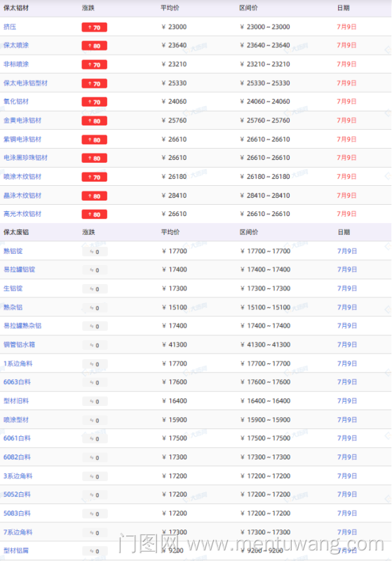Click the 保太废铝 section header
392x561 pixels.
click(x=16, y=232)
